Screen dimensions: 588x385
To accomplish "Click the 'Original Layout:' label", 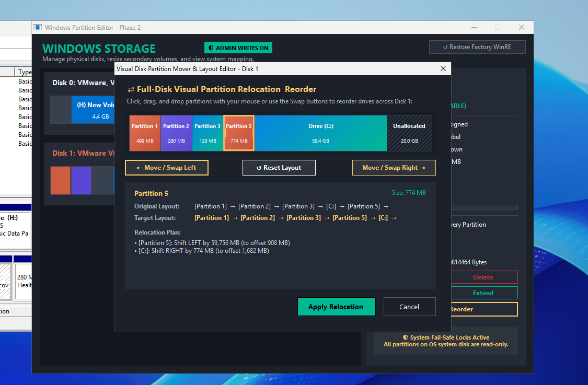I will tap(157, 206).
